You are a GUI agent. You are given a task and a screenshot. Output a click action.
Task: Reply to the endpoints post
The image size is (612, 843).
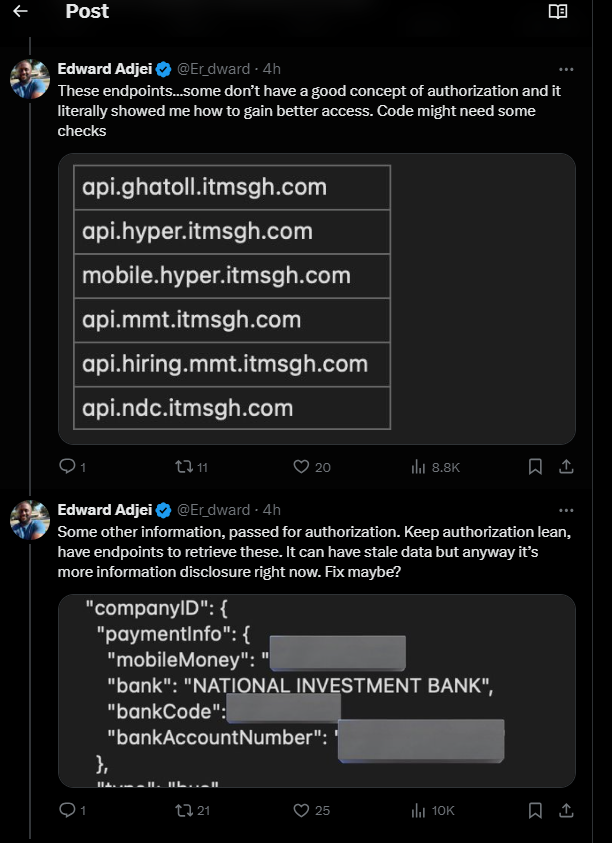point(68,467)
